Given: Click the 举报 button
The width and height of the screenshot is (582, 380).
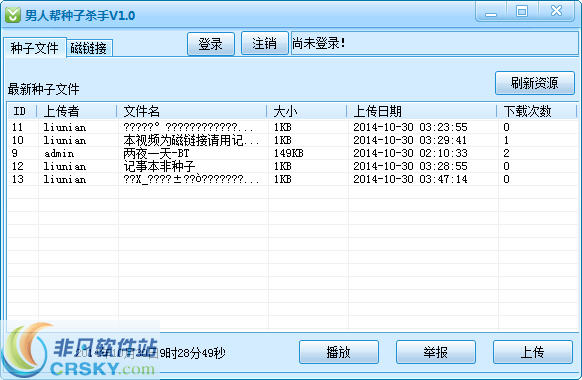Looking at the screenshot, I should [x=436, y=352].
